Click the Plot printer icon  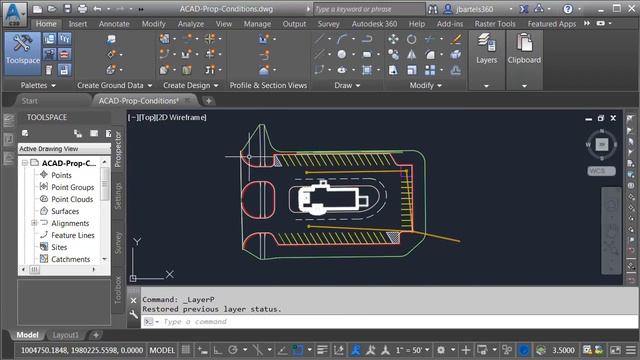pyautogui.click(x=82, y=9)
